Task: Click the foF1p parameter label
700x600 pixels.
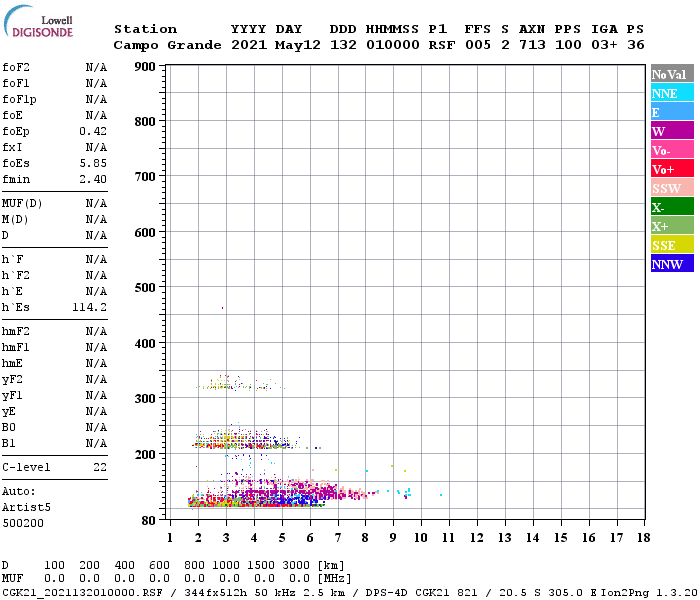Action: [x=19, y=100]
